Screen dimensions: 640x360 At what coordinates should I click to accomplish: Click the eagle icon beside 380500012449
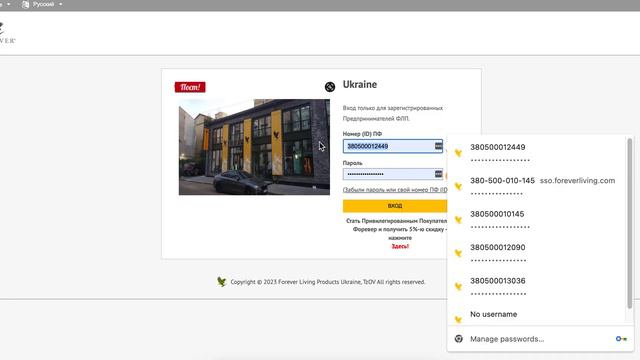[458, 153]
